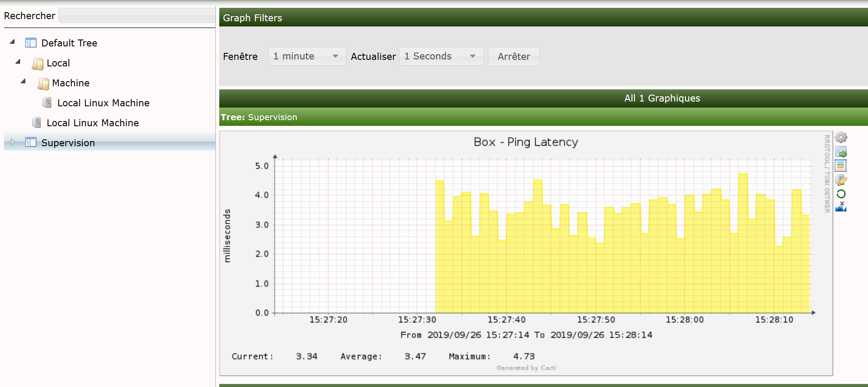Click the Average value 3.47

pos(415,356)
